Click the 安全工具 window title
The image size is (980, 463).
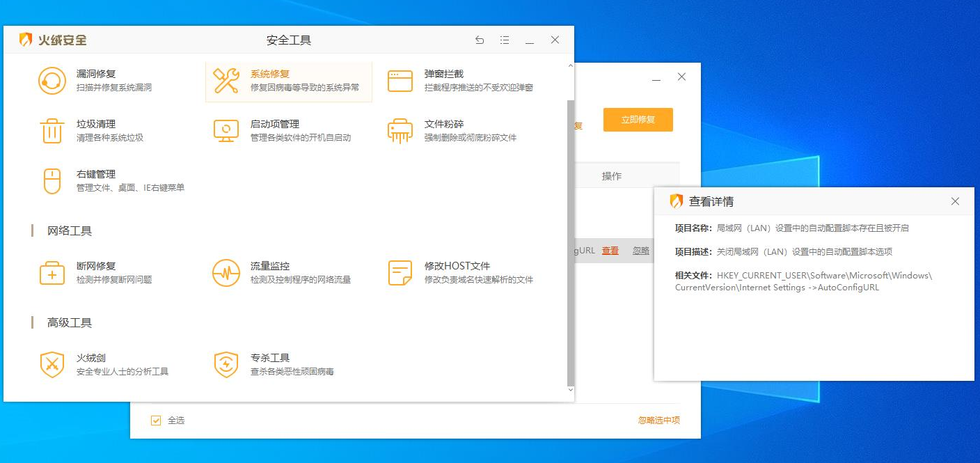coord(289,40)
